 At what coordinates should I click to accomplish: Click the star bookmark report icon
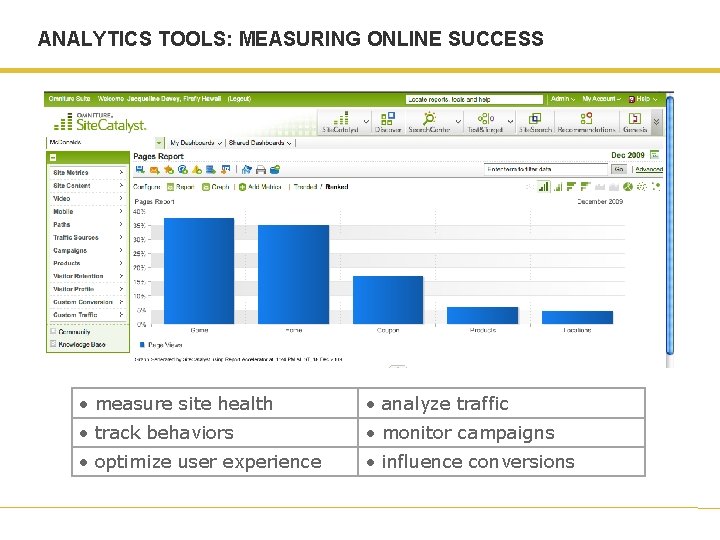pyautogui.click(x=169, y=170)
